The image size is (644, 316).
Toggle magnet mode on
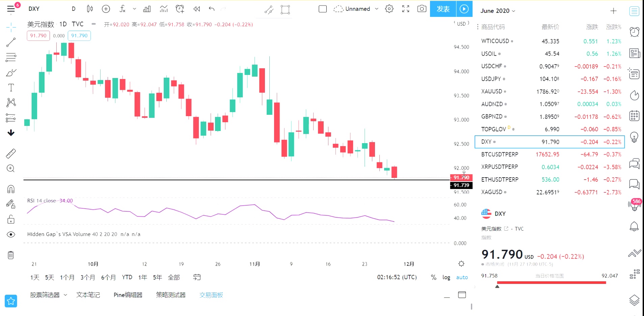pos(11,189)
